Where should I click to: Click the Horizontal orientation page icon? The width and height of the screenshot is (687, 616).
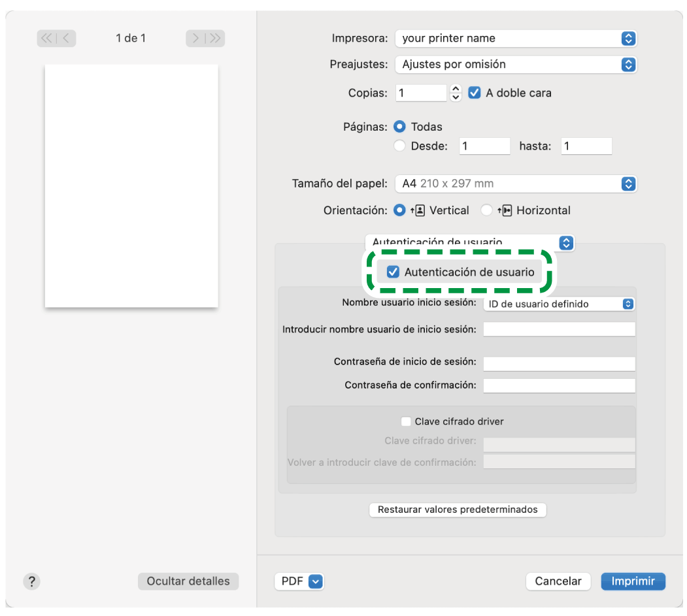pyautogui.click(x=506, y=210)
